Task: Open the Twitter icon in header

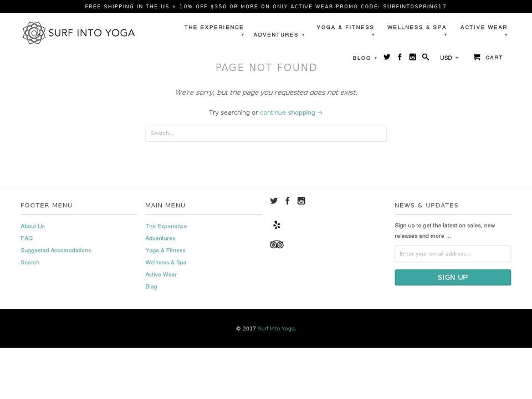Action: pyautogui.click(x=387, y=57)
